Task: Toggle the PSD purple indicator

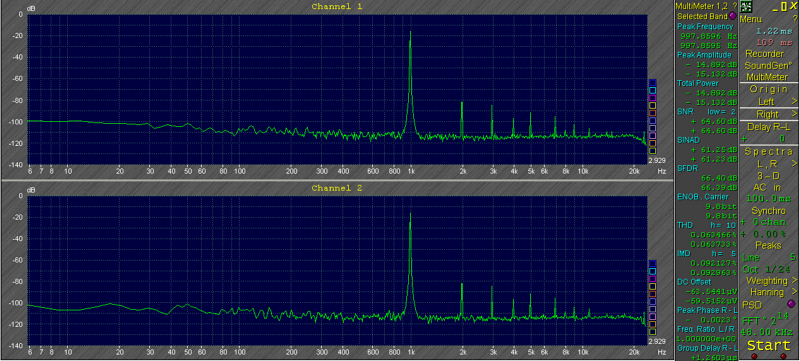Action: pos(791,304)
